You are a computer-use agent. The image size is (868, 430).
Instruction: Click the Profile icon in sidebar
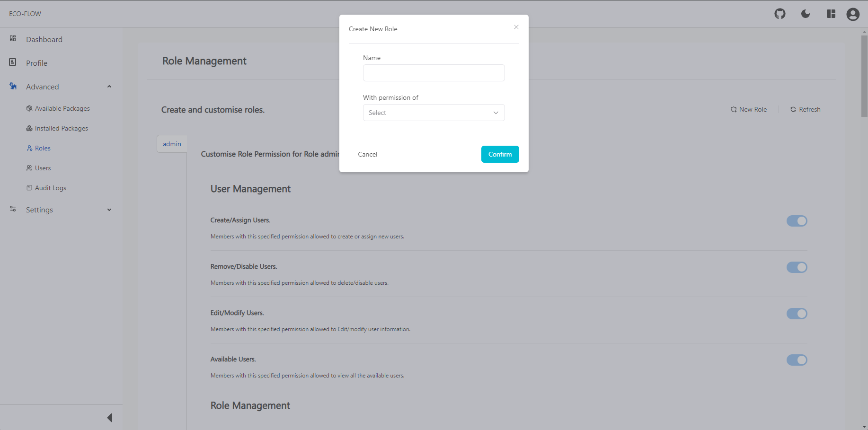tap(13, 62)
